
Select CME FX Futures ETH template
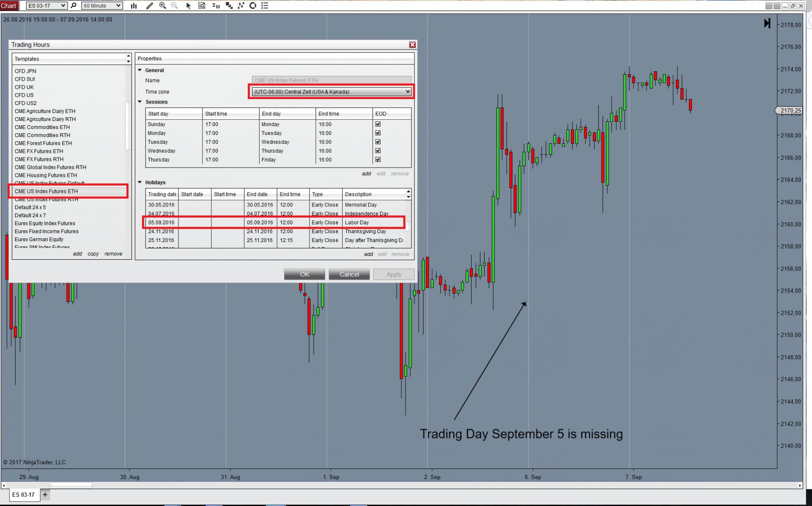coord(39,151)
